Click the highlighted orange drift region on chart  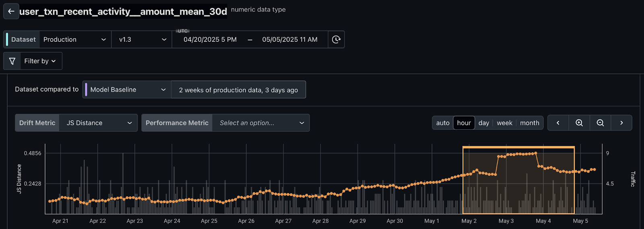(x=518, y=189)
